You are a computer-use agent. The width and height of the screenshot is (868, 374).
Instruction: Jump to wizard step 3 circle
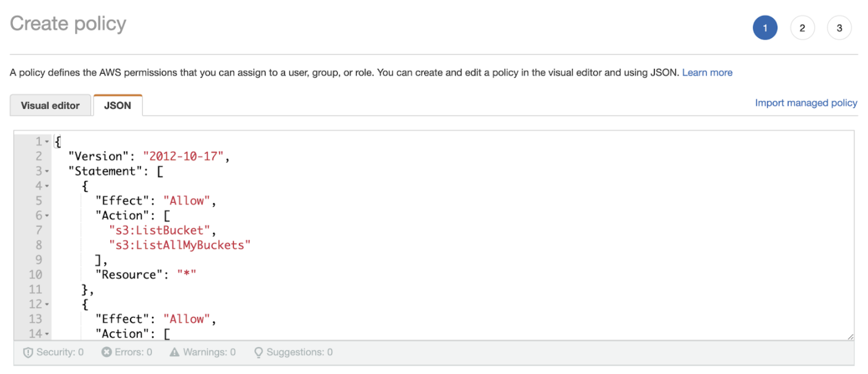[839, 28]
